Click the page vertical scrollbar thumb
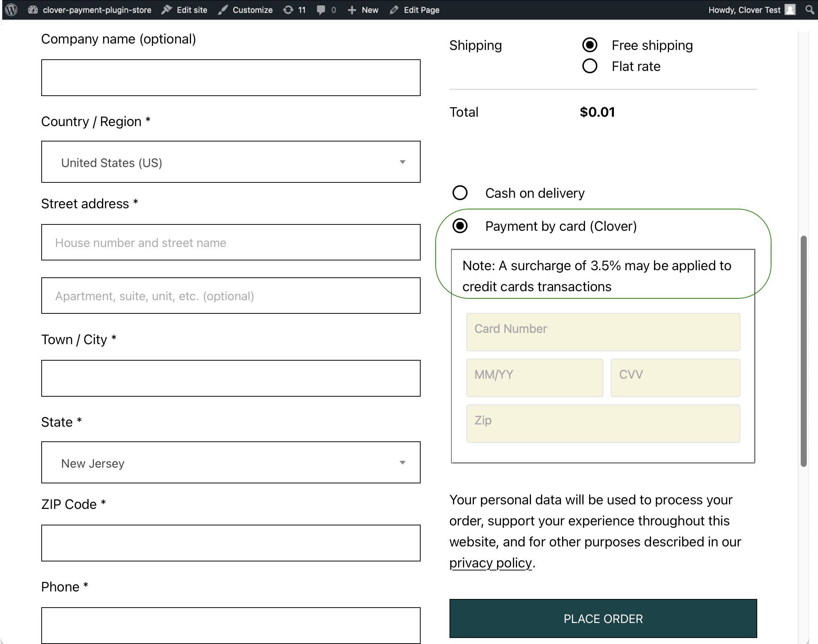The height and width of the screenshot is (644, 818). [803, 351]
